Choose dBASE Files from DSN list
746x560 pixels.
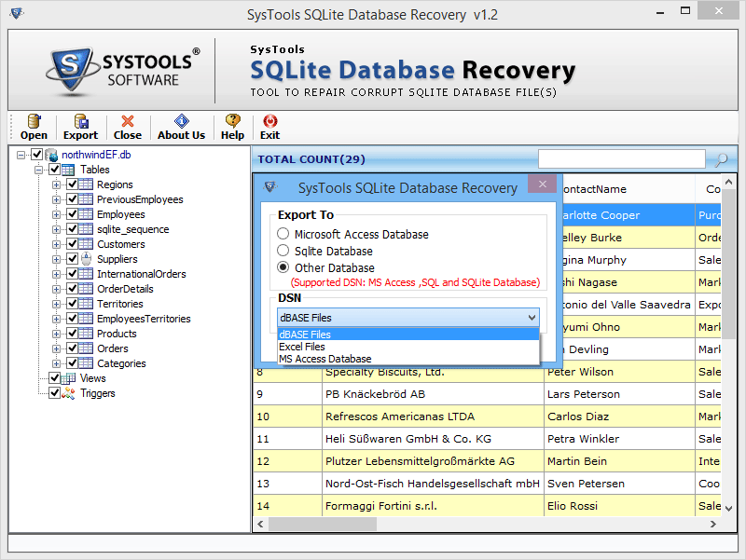click(408, 335)
